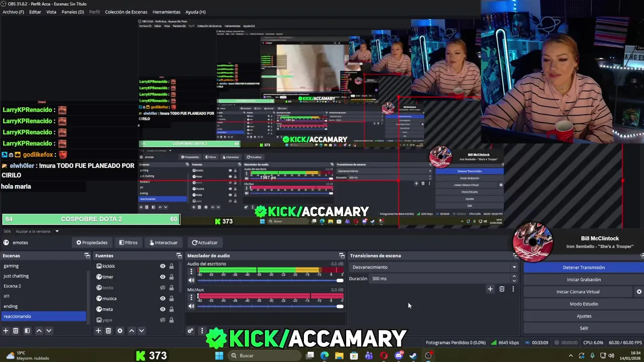
Task: Open Audio del escritorio options dots
Action: tap(191, 271)
